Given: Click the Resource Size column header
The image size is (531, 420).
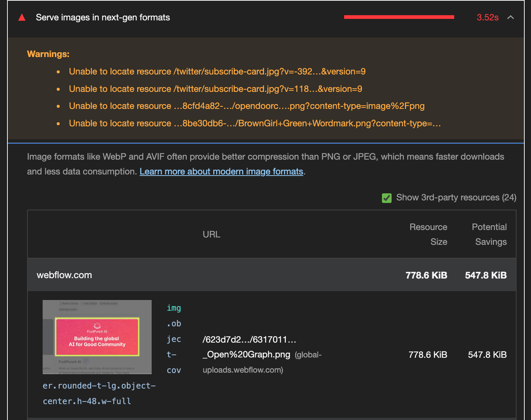Looking at the screenshot, I should click(428, 234).
